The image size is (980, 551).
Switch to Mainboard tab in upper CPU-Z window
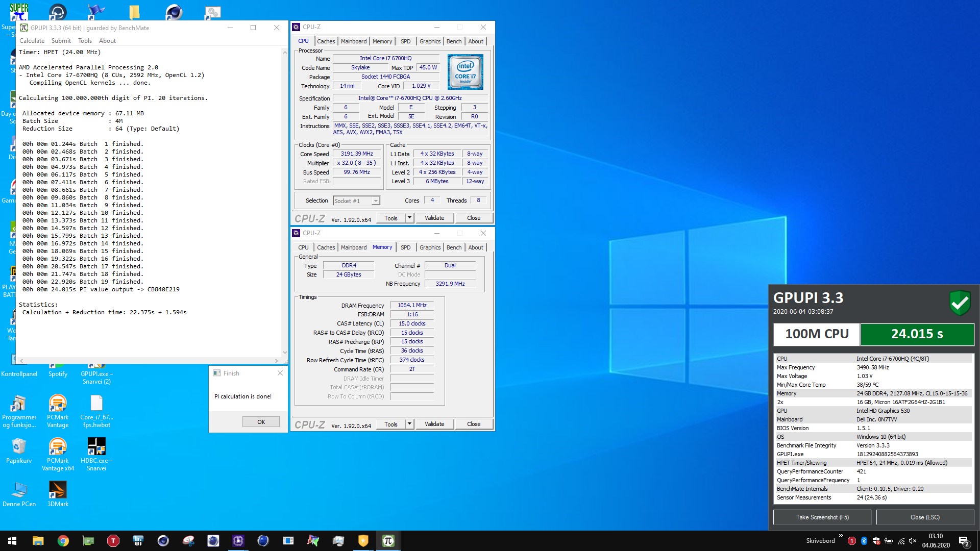(354, 41)
